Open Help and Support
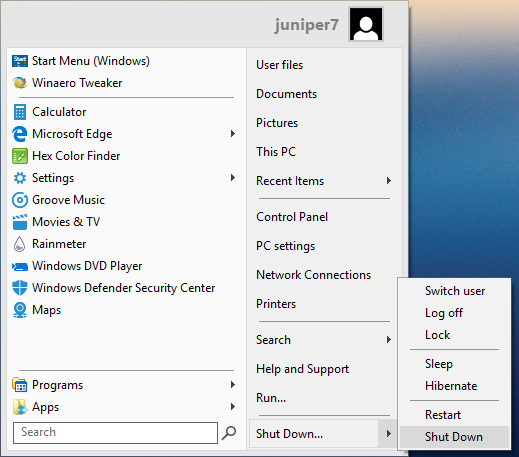The image size is (519, 457). tap(302, 369)
